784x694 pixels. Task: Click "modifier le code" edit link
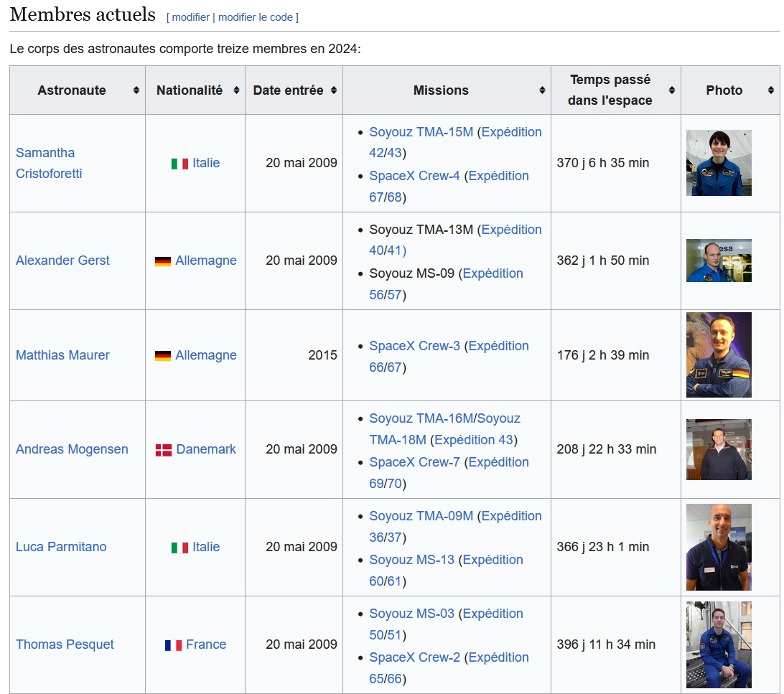coord(256,17)
